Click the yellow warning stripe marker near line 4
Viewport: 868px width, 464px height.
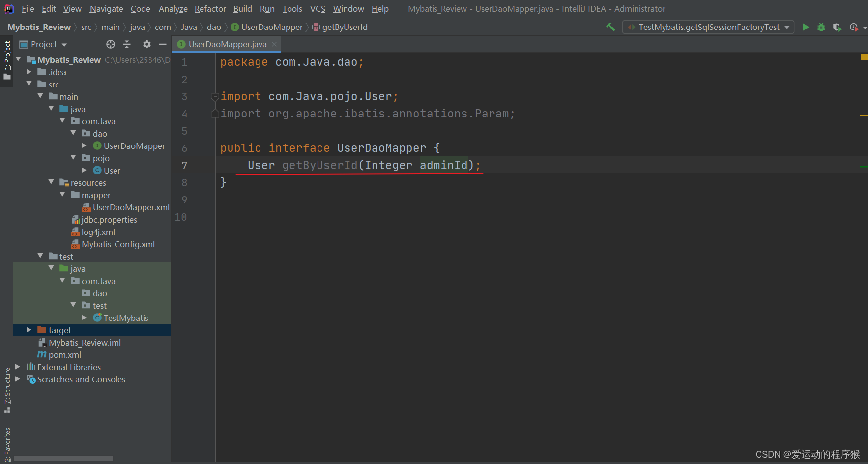point(864,115)
